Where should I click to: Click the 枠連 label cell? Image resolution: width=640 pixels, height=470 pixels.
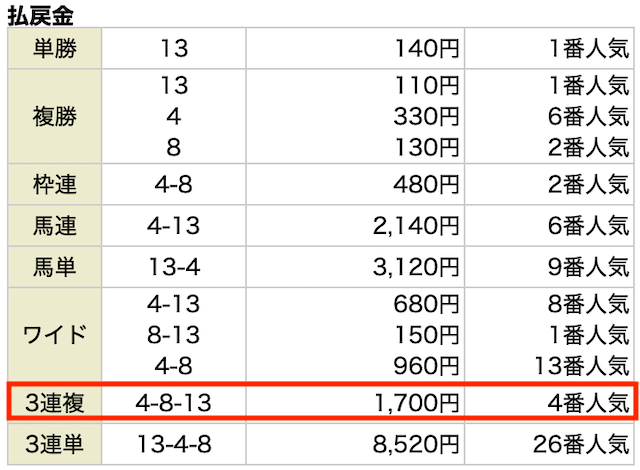(55, 184)
